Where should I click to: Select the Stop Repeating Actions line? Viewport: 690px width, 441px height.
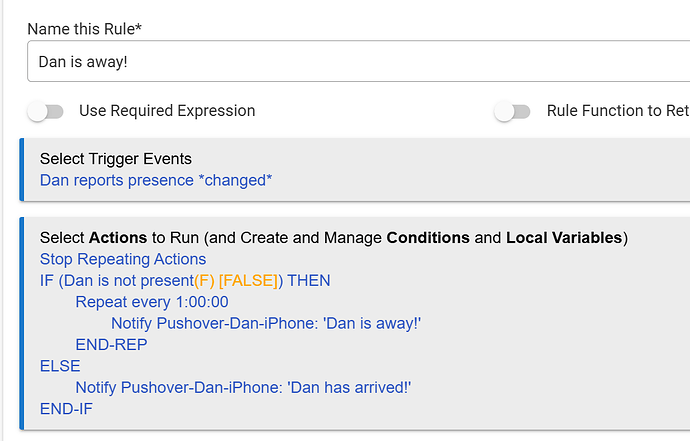(123, 259)
